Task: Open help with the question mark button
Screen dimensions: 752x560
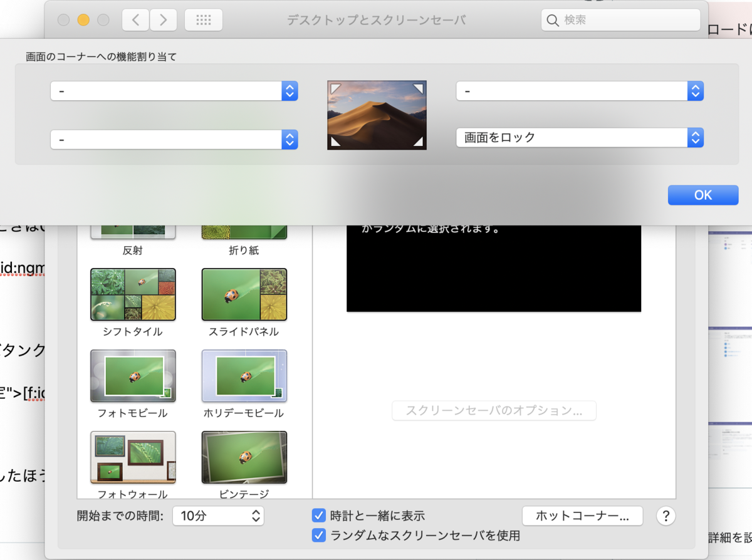Action: pyautogui.click(x=666, y=516)
